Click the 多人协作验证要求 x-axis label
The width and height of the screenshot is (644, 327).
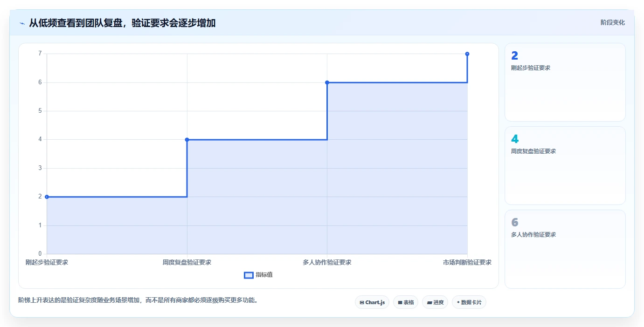coord(327,262)
